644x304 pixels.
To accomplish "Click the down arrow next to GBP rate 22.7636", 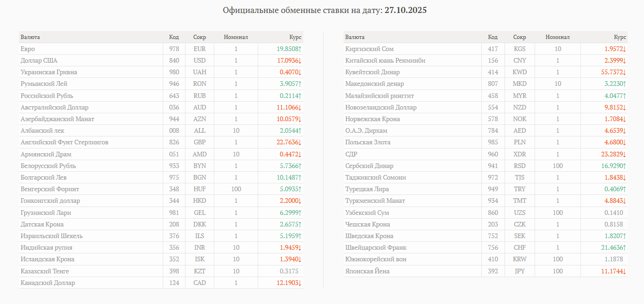I will click(x=300, y=142).
